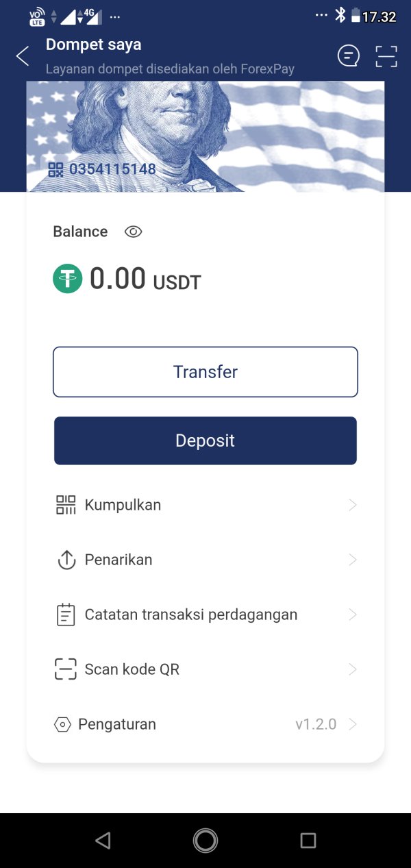Expand Catatan transaksi perdagangan chevron

[x=353, y=615]
